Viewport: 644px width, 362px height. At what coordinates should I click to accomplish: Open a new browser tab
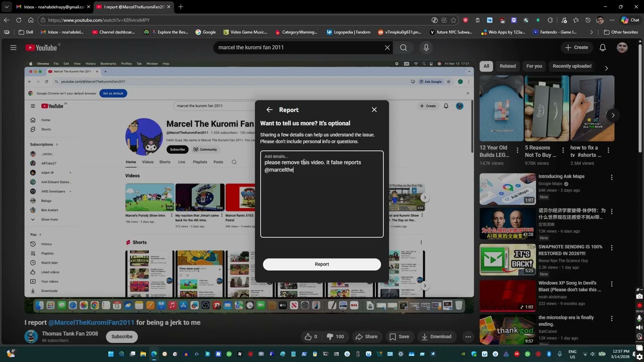click(x=181, y=7)
